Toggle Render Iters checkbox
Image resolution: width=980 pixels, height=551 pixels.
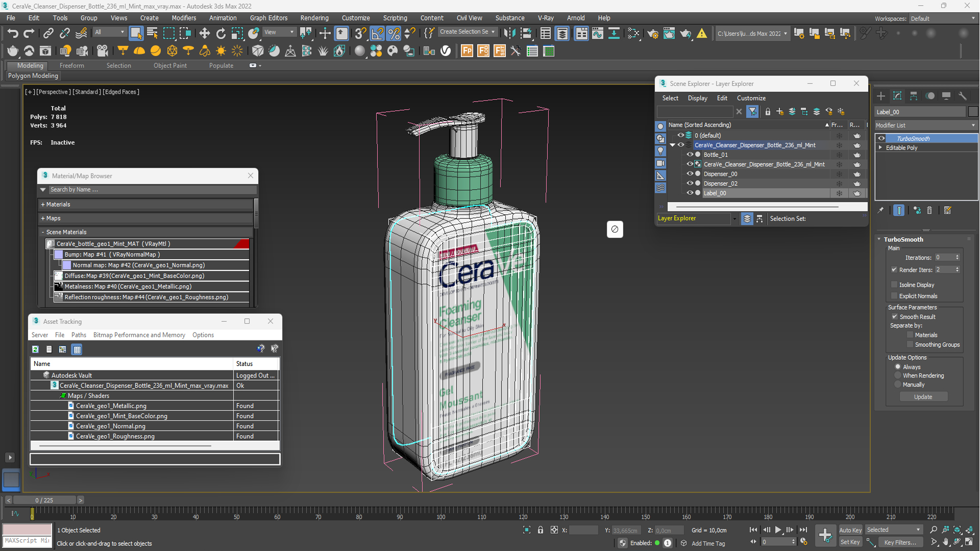[x=894, y=270]
